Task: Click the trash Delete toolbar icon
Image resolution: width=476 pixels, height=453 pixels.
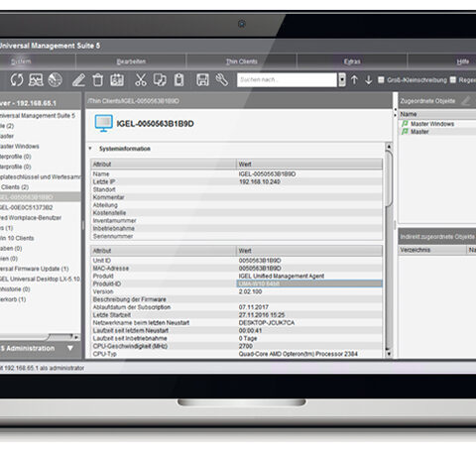Action: click(98, 80)
